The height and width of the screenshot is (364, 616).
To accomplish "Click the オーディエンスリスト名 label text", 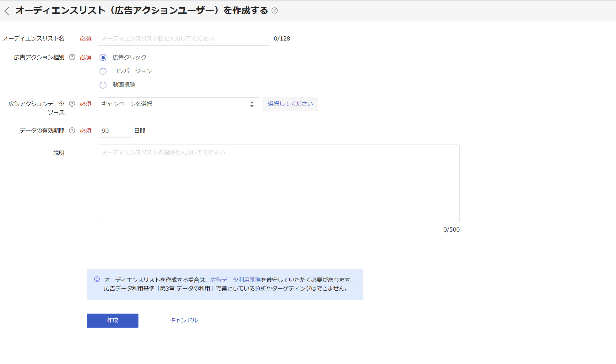I will click(34, 39).
